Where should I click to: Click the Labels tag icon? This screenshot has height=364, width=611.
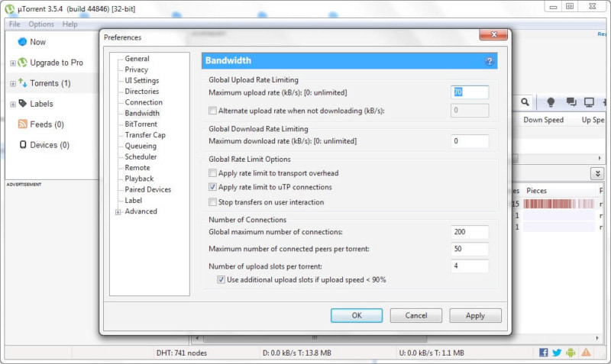[x=23, y=103]
